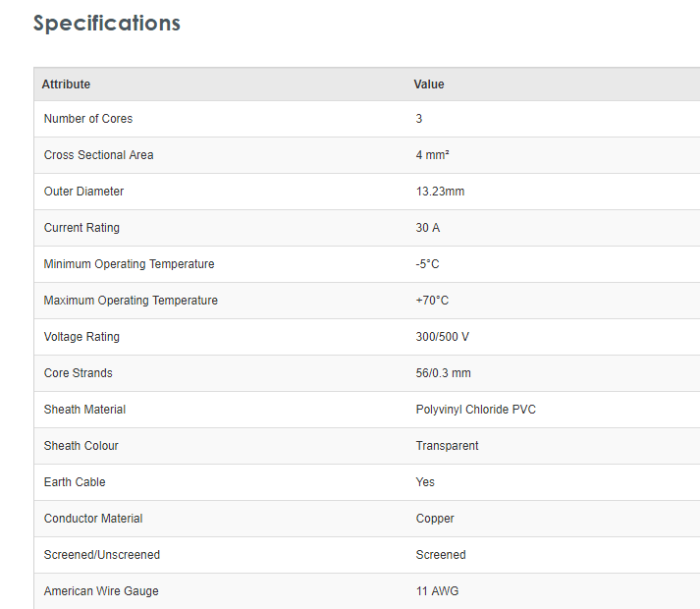The image size is (700, 609).
Task: Click the +70°C temperature value
Action: tap(432, 301)
